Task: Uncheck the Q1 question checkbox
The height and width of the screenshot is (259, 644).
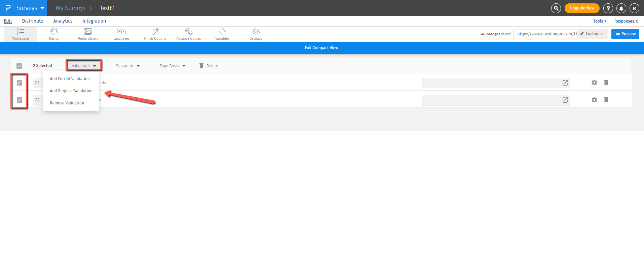Action: coord(20,83)
